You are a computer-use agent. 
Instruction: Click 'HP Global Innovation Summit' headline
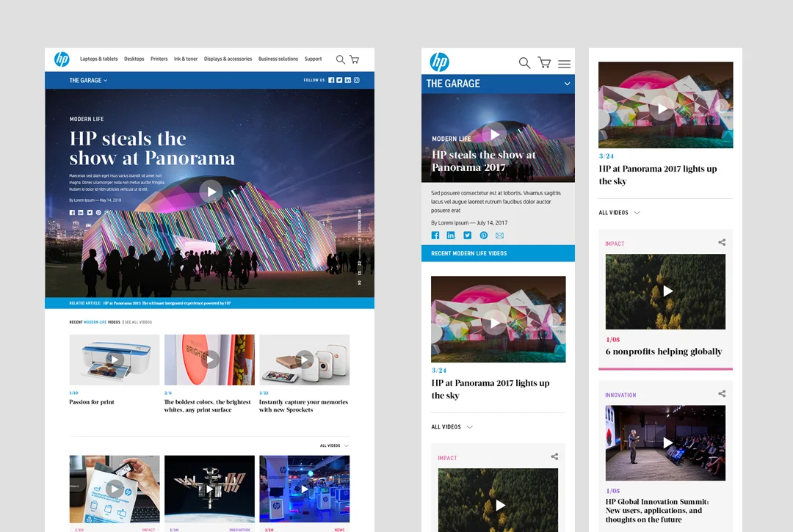pos(657,510)
